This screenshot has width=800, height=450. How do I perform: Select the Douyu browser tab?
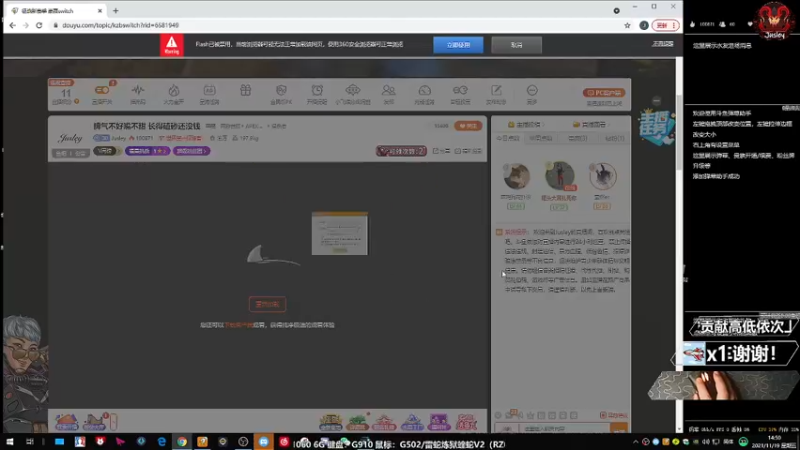55,10
